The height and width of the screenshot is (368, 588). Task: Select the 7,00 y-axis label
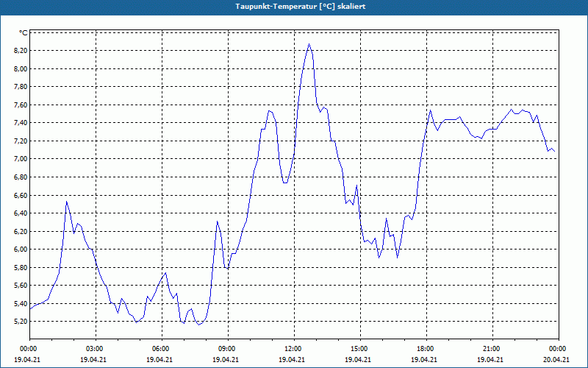click(x=21, y=159)
